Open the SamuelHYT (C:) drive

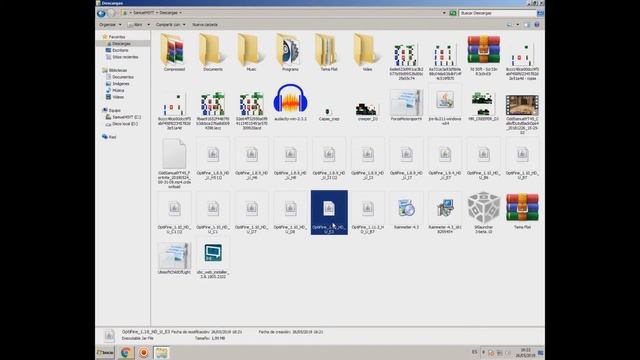pyautogui.click(x=124, y=117)
